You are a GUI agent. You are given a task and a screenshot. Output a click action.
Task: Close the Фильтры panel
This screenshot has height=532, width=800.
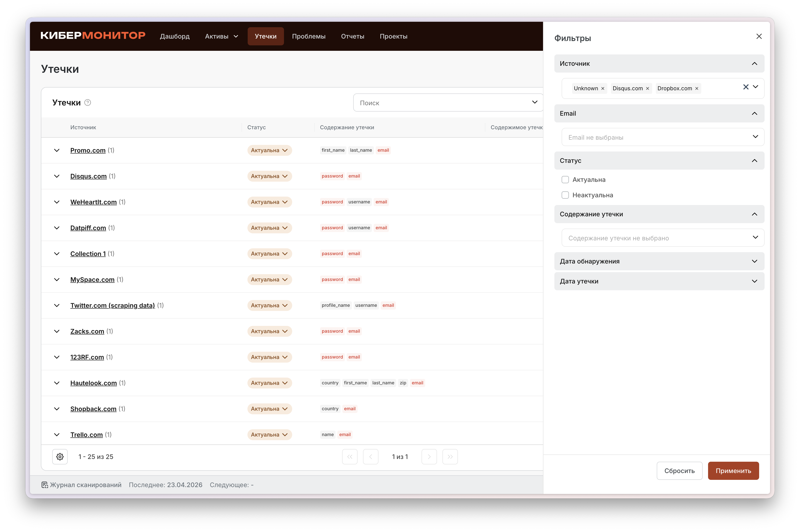759,36
